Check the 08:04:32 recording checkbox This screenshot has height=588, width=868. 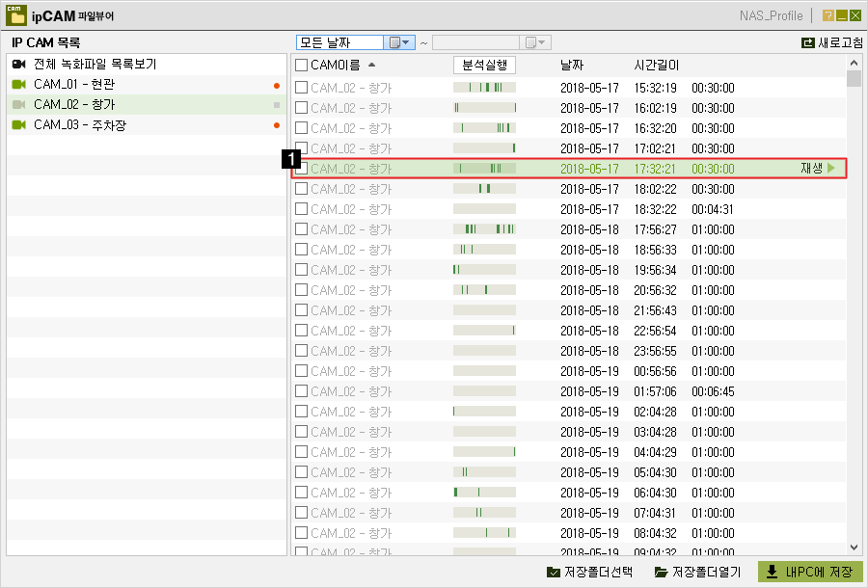click(301, 533)
